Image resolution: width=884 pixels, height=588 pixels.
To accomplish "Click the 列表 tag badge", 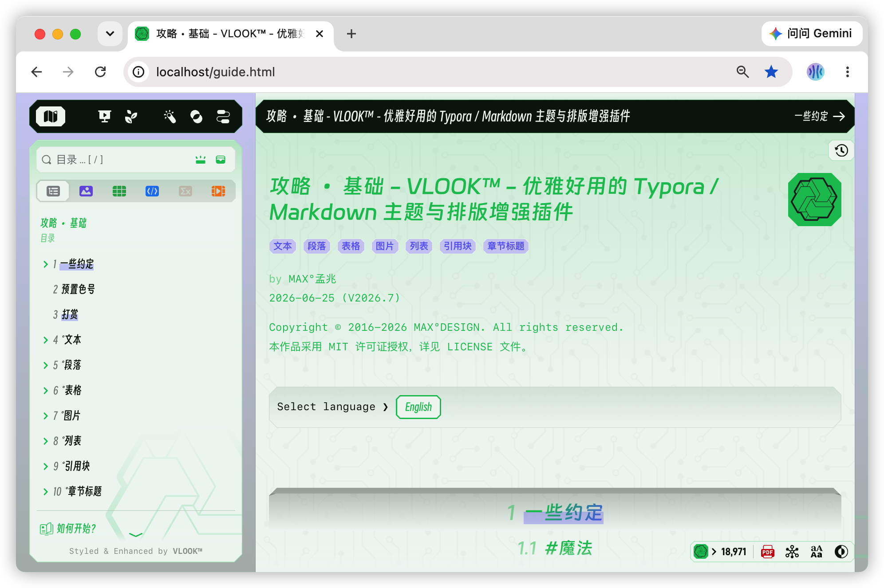I will click(x=419, y=246).
